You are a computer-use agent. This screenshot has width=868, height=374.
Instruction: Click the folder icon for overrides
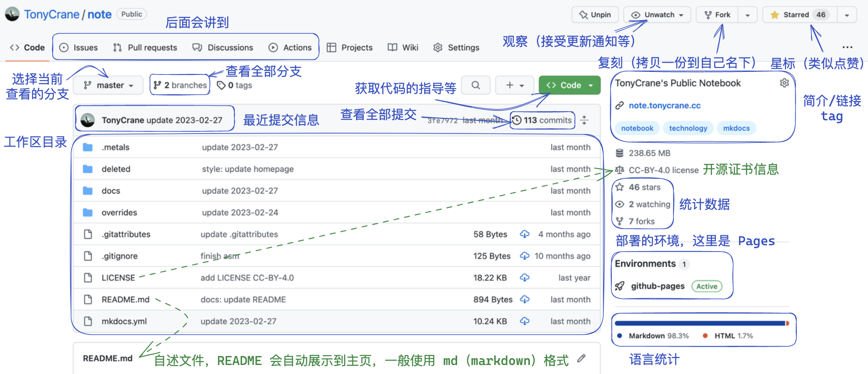point(88,213)
